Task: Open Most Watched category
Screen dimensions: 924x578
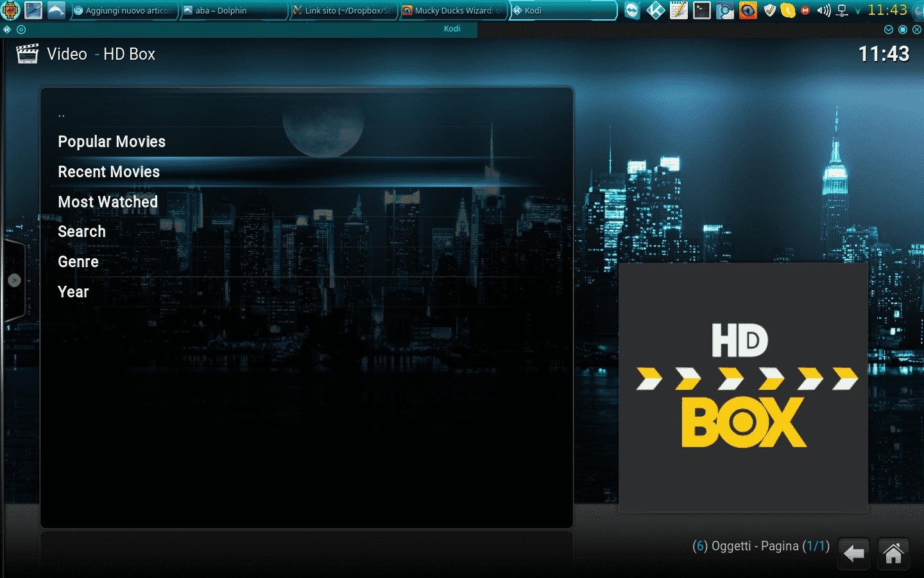Action: pyautogui.click(x=307, y=202)
